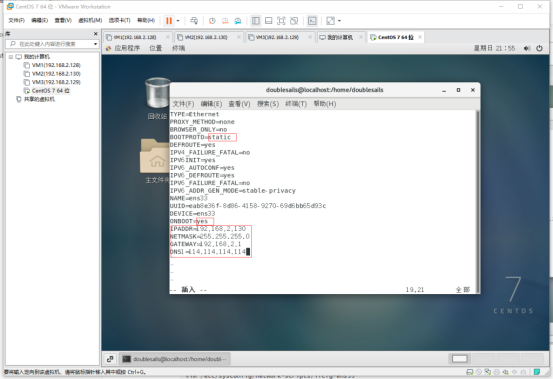Toggle the thumbnail bar view icon
This screenshot has width=553, height=379.
pos(268,21)
